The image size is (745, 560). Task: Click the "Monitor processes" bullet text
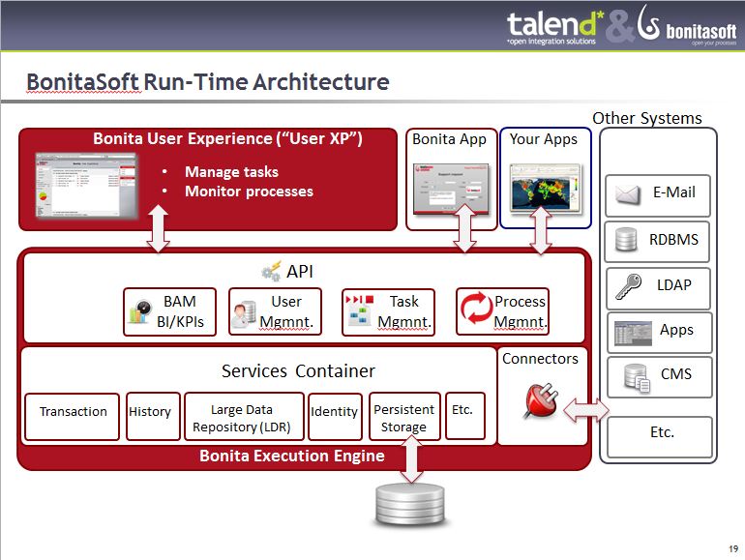click(x=249, y=192)
